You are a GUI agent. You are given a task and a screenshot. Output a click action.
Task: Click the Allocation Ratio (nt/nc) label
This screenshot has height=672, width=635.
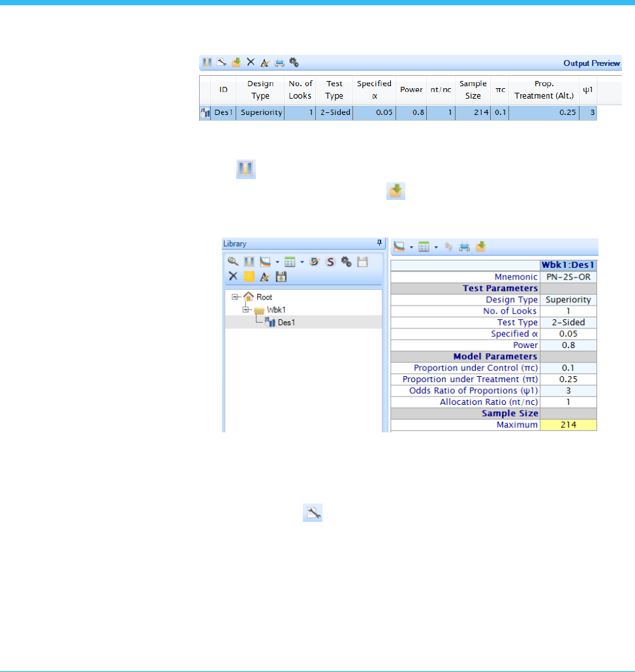pyautogui.click(x=489, y=402)
